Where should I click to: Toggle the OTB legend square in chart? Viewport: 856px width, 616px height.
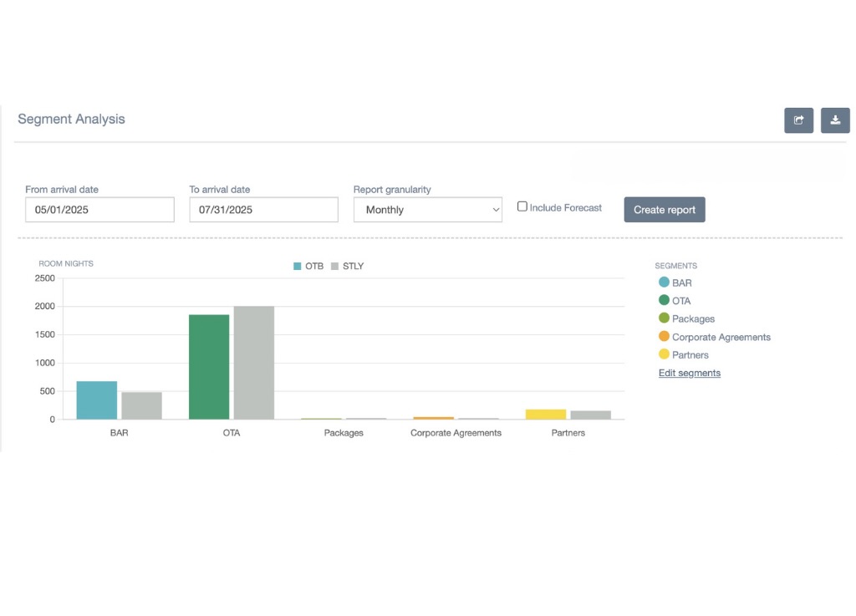click(297, 267)
